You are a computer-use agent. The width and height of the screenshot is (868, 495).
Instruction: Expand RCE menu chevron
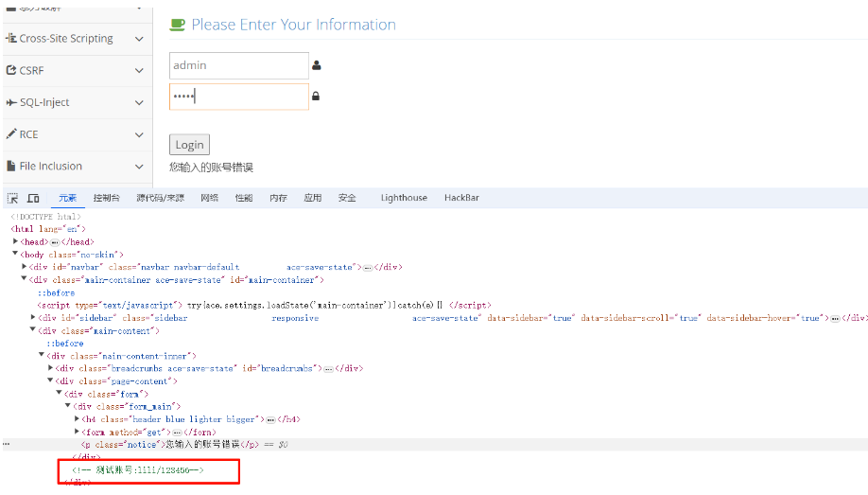click(x=140, y=134)
